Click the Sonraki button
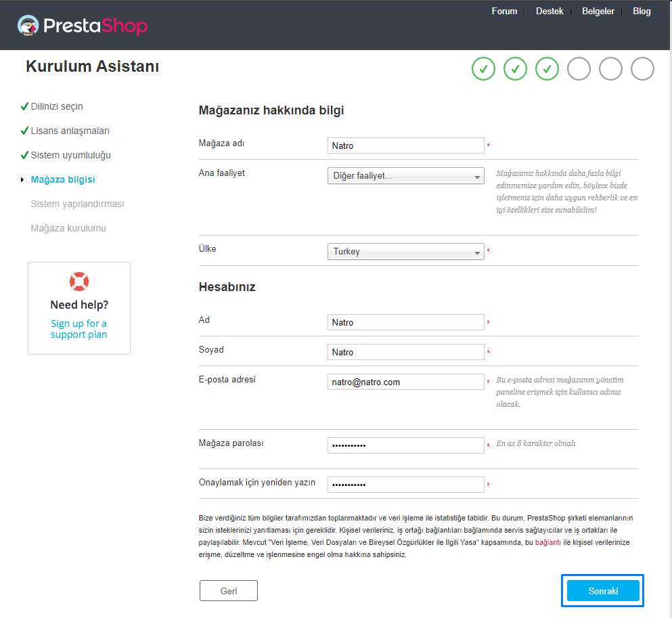 (x=603, y=591)
